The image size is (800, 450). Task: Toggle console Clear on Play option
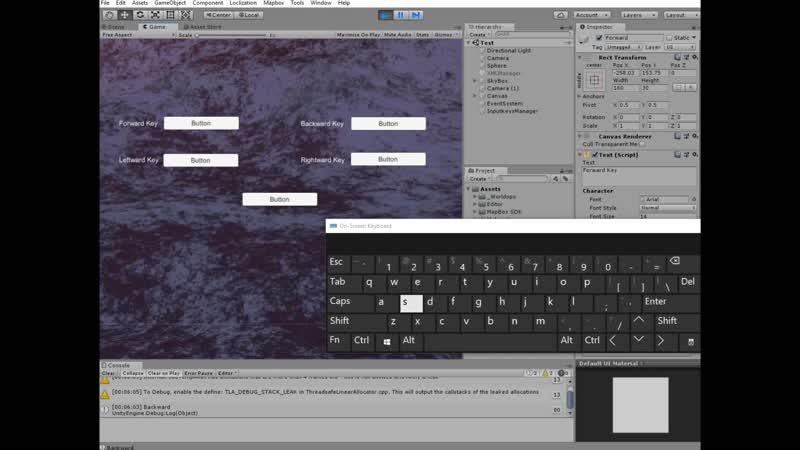pyautogui.click(x=164, y=373)
